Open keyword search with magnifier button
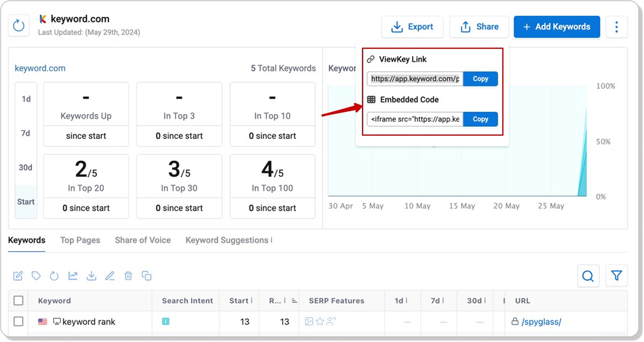 point(588,276)
